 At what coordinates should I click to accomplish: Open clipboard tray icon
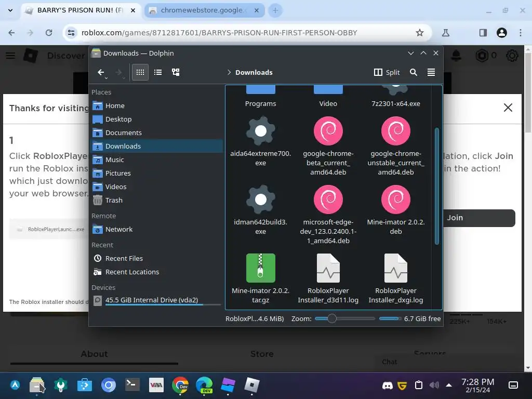419,385
